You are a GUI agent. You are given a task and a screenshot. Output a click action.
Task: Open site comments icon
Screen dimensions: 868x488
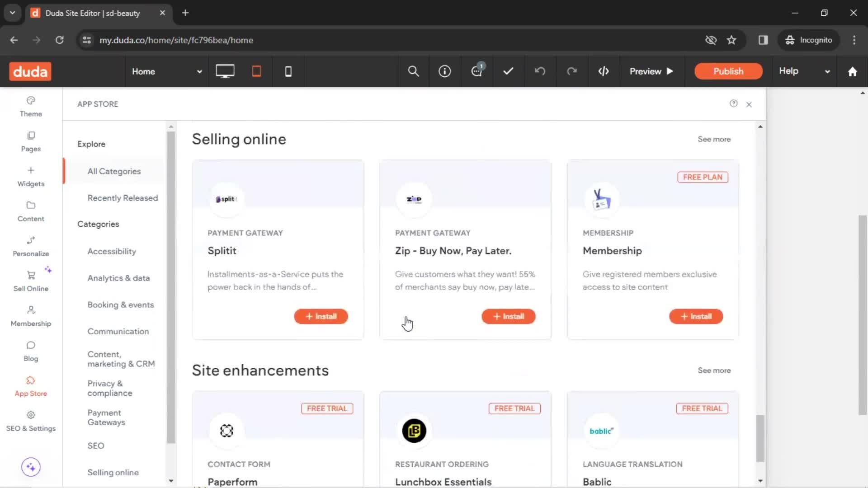[477, 70]
